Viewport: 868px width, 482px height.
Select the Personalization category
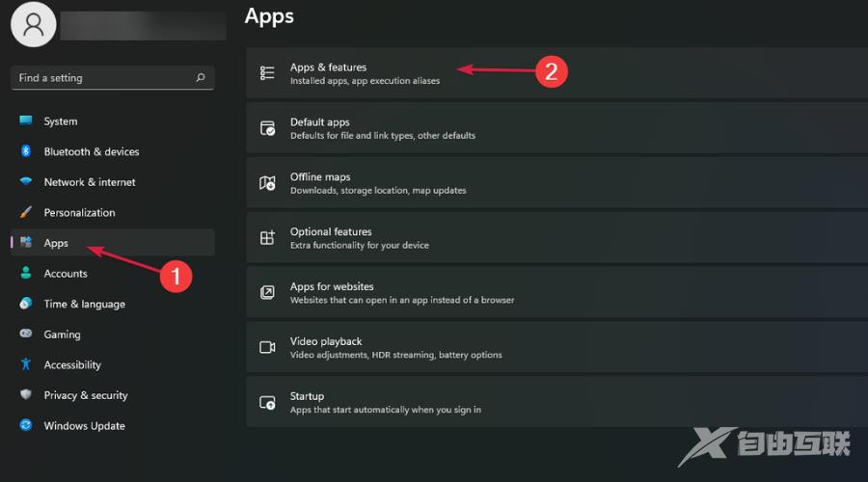(113, 212)
